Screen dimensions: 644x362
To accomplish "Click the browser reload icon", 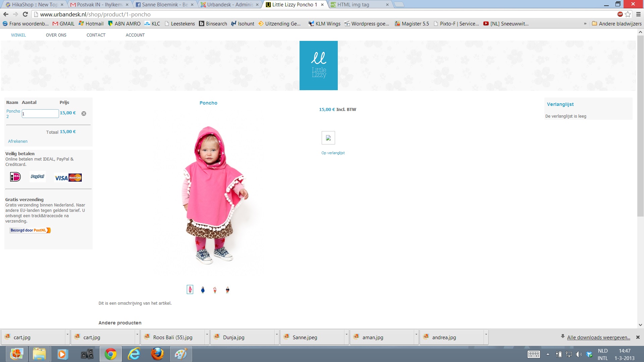I will tap(25, 14).
